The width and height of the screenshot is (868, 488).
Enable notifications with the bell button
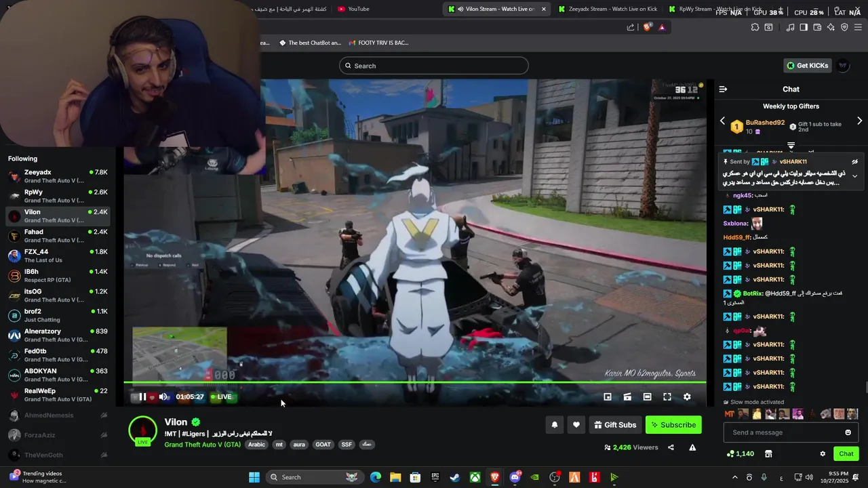tap(554, 425)
